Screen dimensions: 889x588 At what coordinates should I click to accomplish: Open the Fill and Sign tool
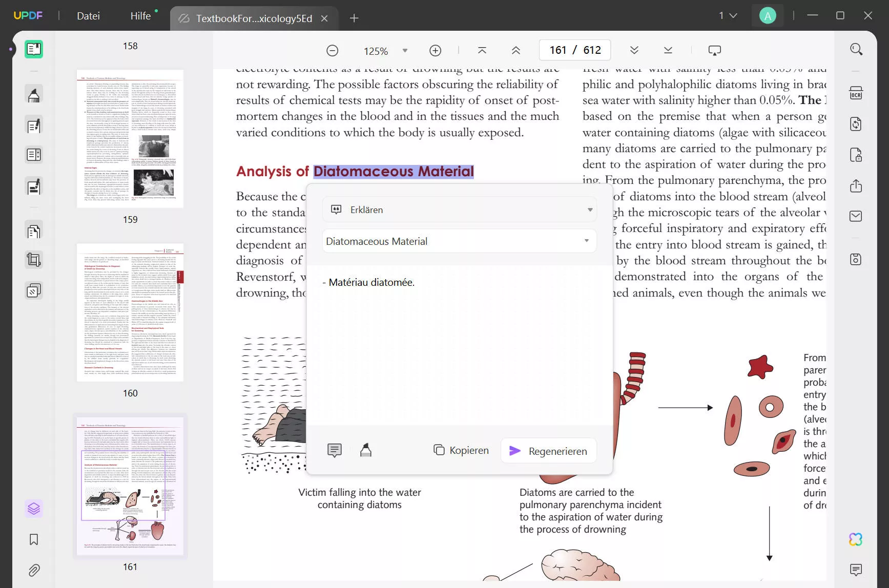point(34,187)
